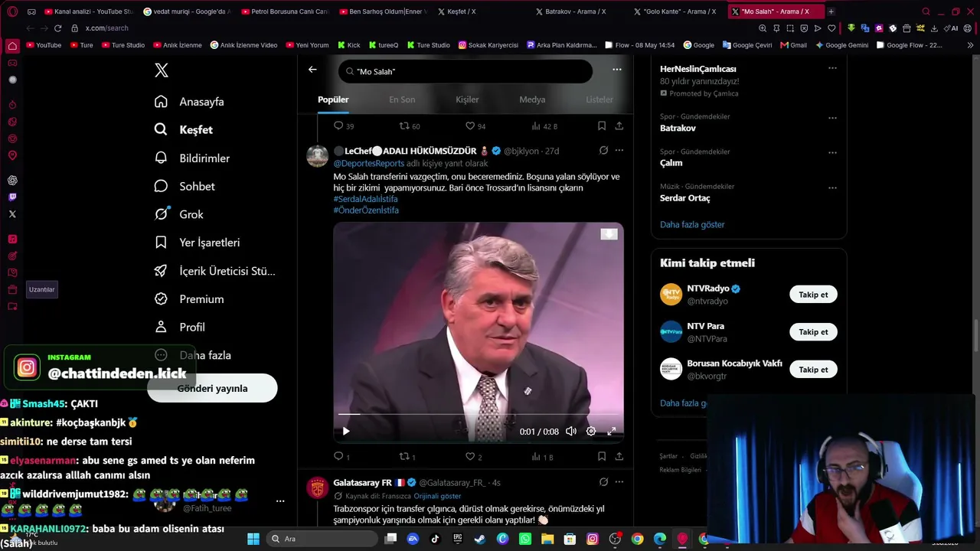980x551 pixels.
Task: Open WhatsApp from the taskbar
Action: (525, 539)
